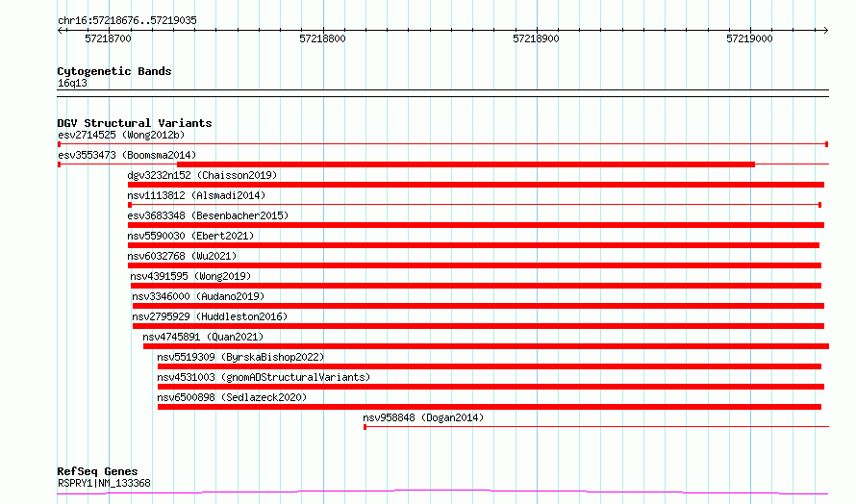
Task: Click the nsv5590030 red variant bar
Action: [x=473, y=245]
